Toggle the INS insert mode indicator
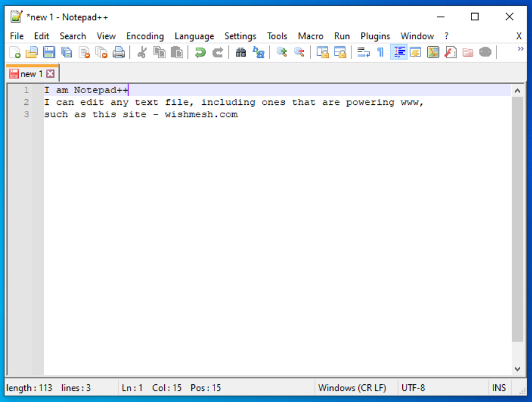Screen dimensions: 532x402 click(499, 388)
